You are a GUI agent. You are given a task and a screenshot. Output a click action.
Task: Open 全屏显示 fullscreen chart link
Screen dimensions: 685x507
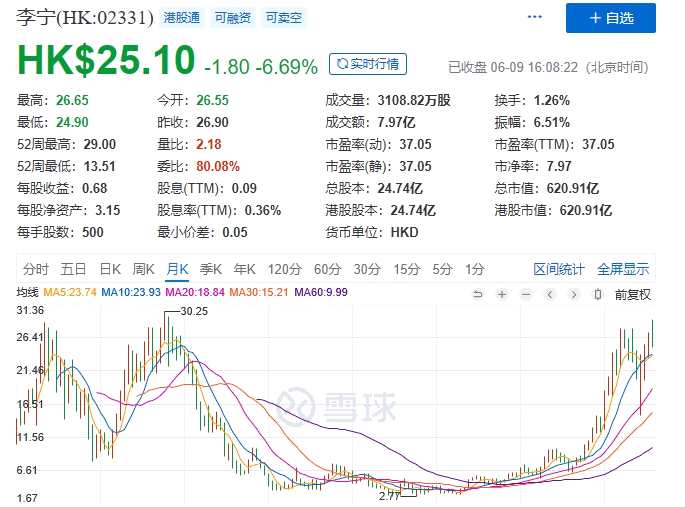point(623,269)
